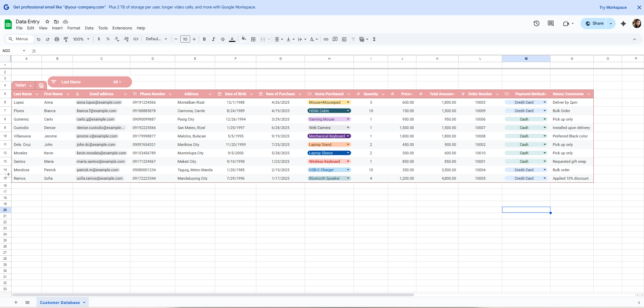This screenshot has height=308, width=644.
Task: Select the Paint format tool
Action: [x=66, y=39]
